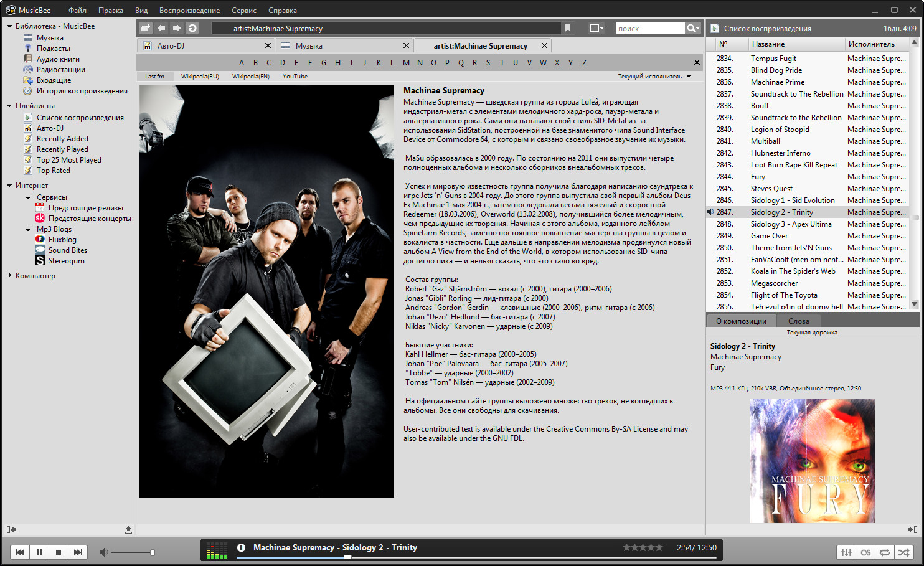Collapse the right panel with bottom-right icon

tap(912, 529)
